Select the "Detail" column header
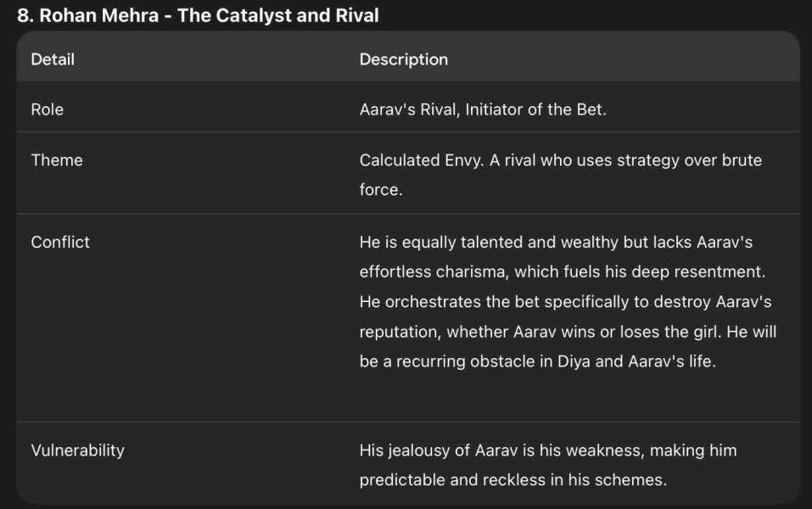Viewport: 812px width, 509px height. tap(53, 59)
